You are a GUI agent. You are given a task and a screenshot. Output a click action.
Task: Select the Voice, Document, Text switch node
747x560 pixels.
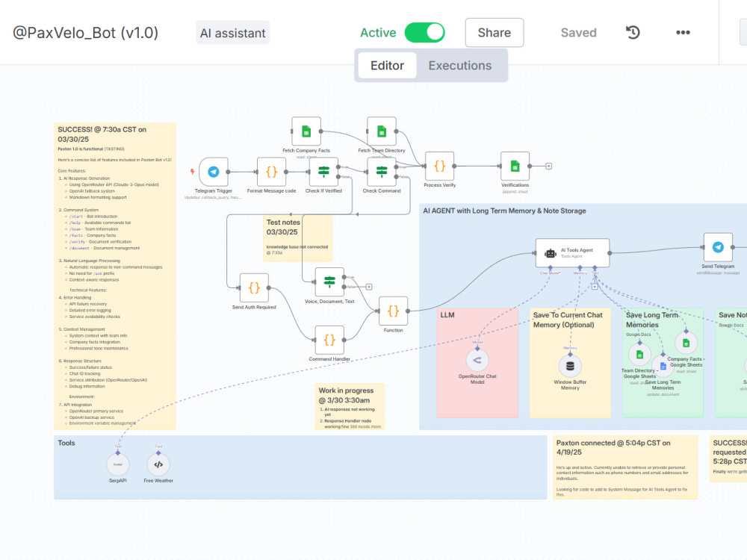(x=329, y=282)
